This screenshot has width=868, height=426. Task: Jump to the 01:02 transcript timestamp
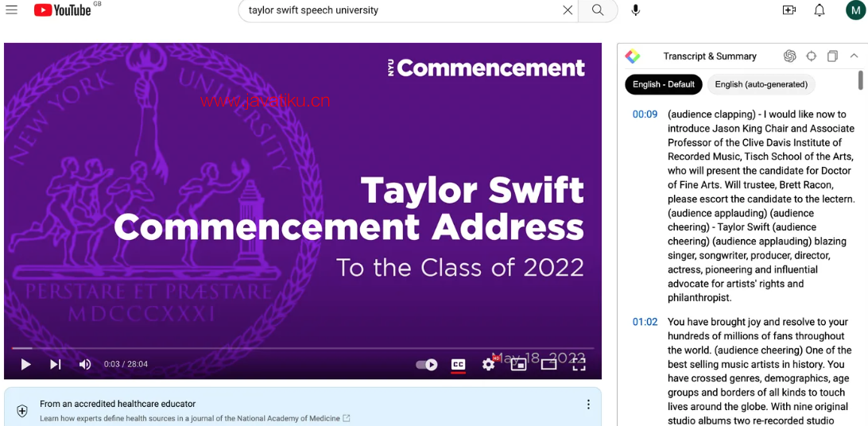coord(645,321)
